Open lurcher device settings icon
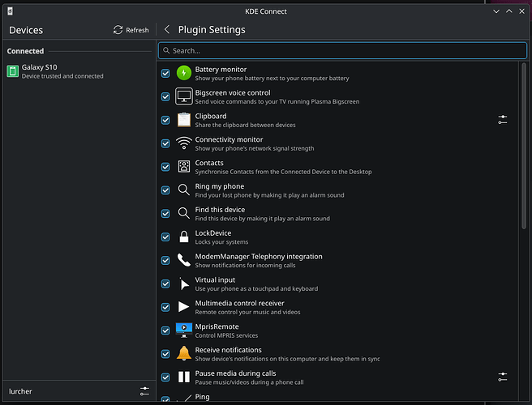Screen dimensions: 532x405 (144, 391)
